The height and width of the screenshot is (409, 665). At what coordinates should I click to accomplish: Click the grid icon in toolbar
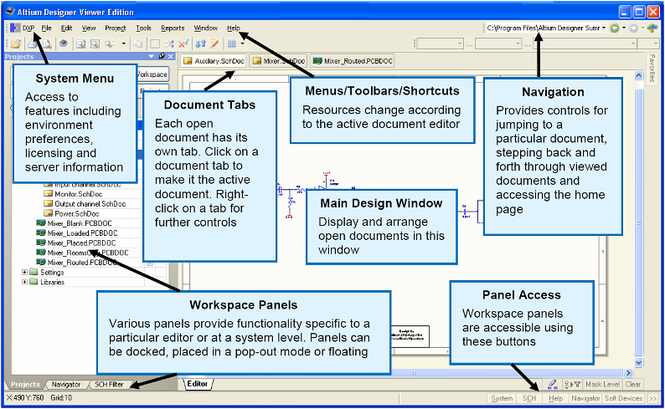pyautogui.click(x=232, y=43)
